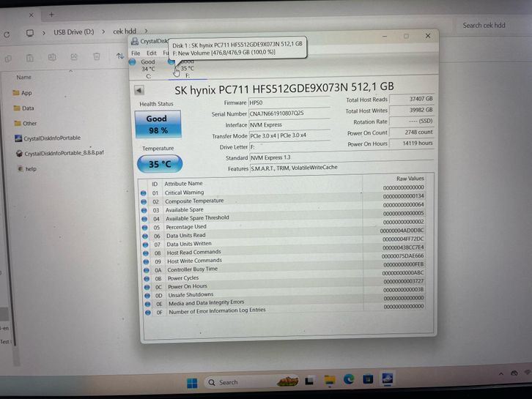Select the CrystalDiskInfoPortable application file
Viewport: 532px width, 399px height.
coord(48,138)
